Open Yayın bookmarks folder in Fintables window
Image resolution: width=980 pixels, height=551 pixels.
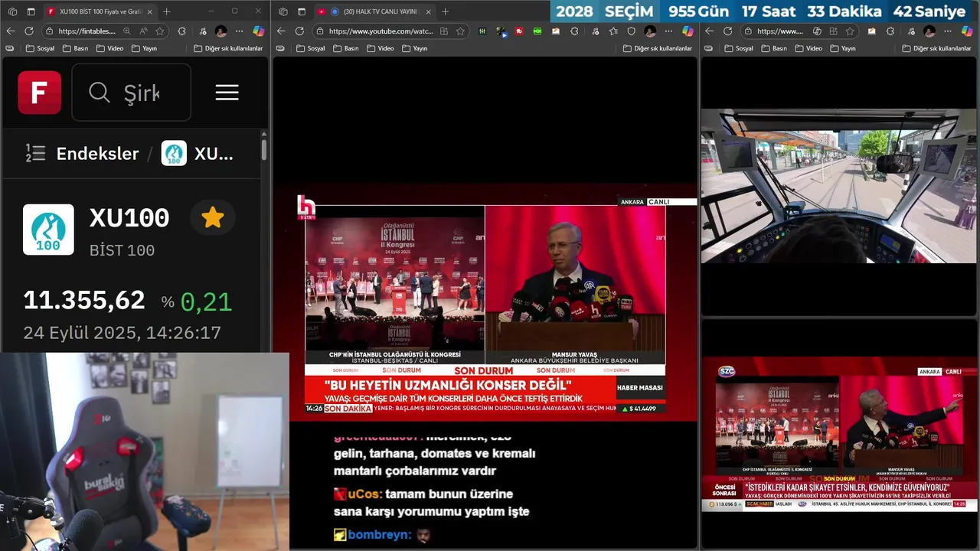pos(145,48)
